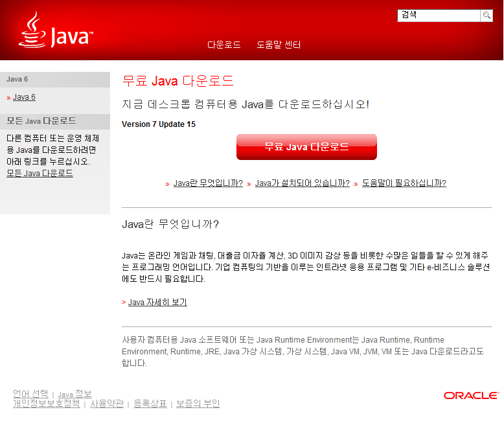
Task: Click the Oracle logo in footer
Action: (x=471, y=395)
